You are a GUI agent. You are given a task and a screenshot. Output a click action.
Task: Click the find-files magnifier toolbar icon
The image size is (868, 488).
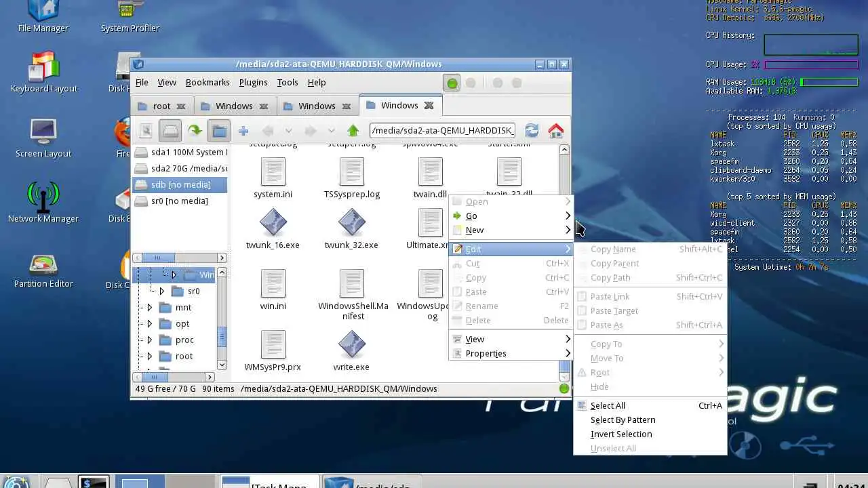(145, 131)
